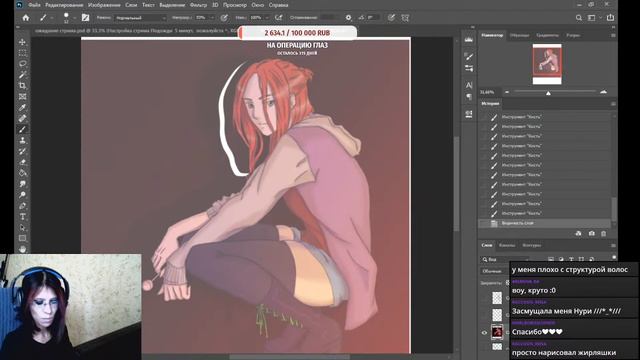Open the Brush Settings collapsed panel icon
The height and width of the screenshot is (360, 640).
pyautogui.click(x=469, y=68)
